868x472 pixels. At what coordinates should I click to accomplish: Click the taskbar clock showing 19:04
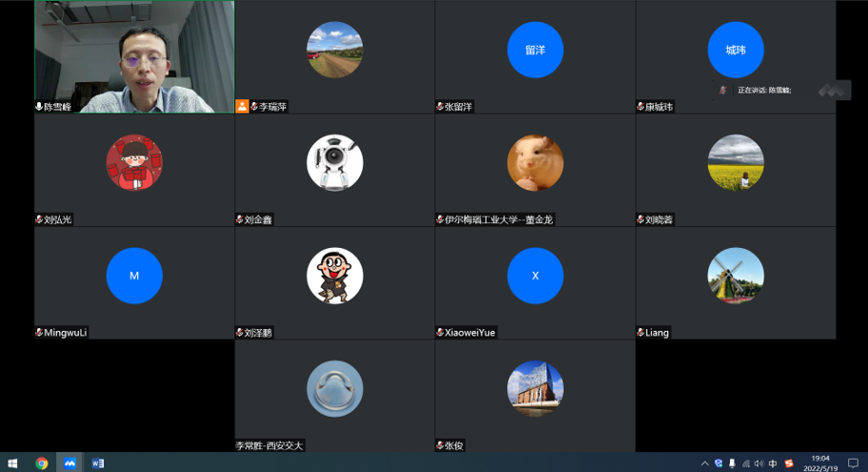[x=820, y=463]
